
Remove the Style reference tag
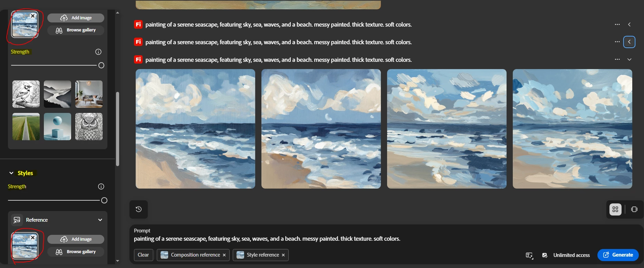[x=283, y=255]
